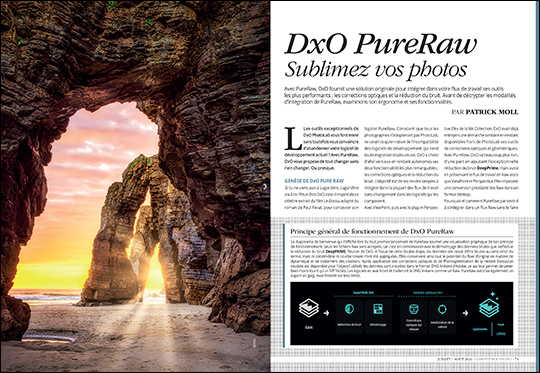This screenshot has height=373, width=540.
Task: Click the Corrections optiques lens icon
Action: point(413,309)
